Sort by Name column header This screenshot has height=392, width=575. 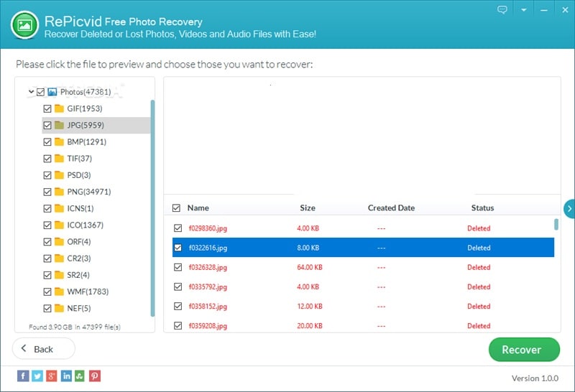198,208
